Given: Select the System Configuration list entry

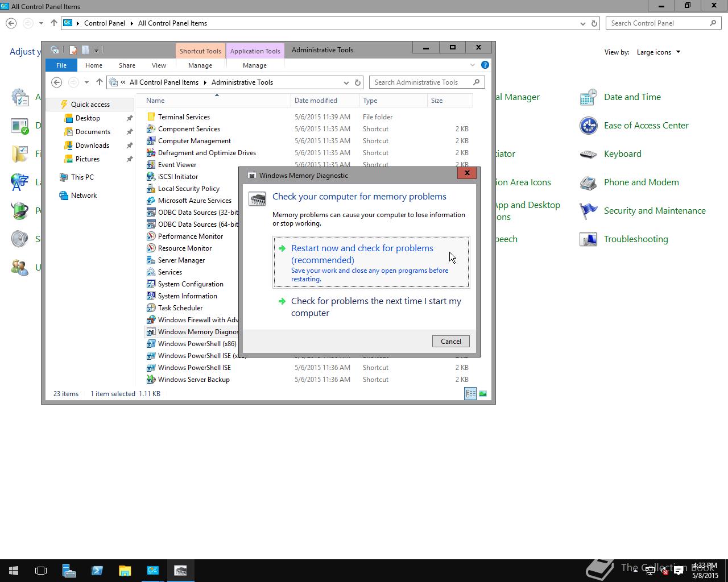Looking at the screenshot, I should pos(192,284).
